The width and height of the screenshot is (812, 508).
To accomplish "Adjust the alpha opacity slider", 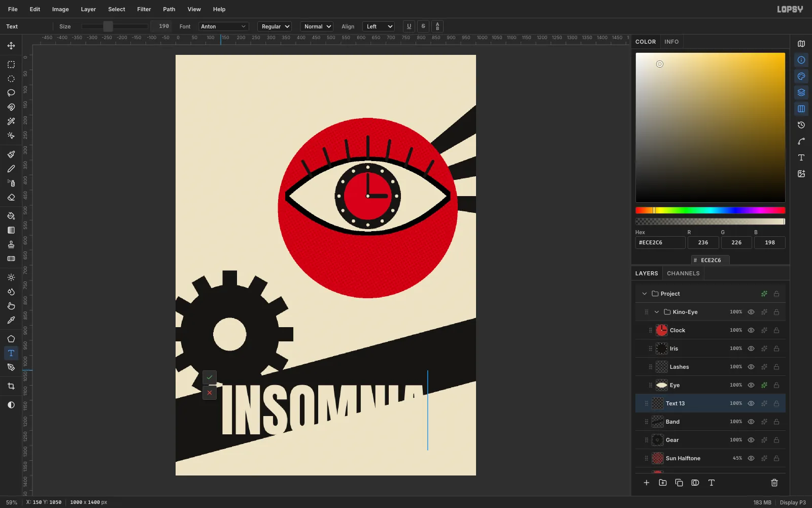I will [x=710, y=221].
